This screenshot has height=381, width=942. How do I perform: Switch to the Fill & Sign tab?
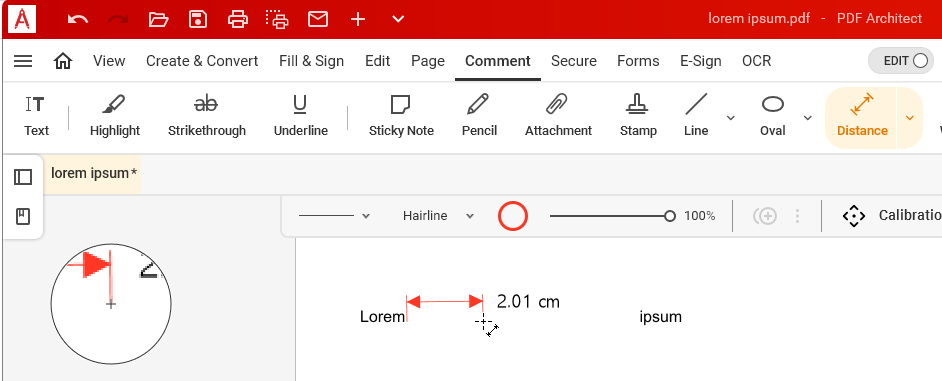[x=311, y=61]
